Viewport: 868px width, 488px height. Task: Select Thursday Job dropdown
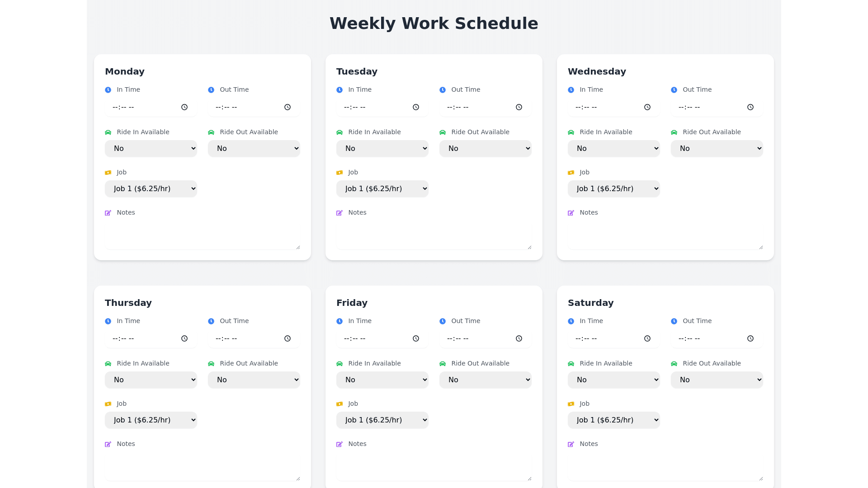pos(151,420)
